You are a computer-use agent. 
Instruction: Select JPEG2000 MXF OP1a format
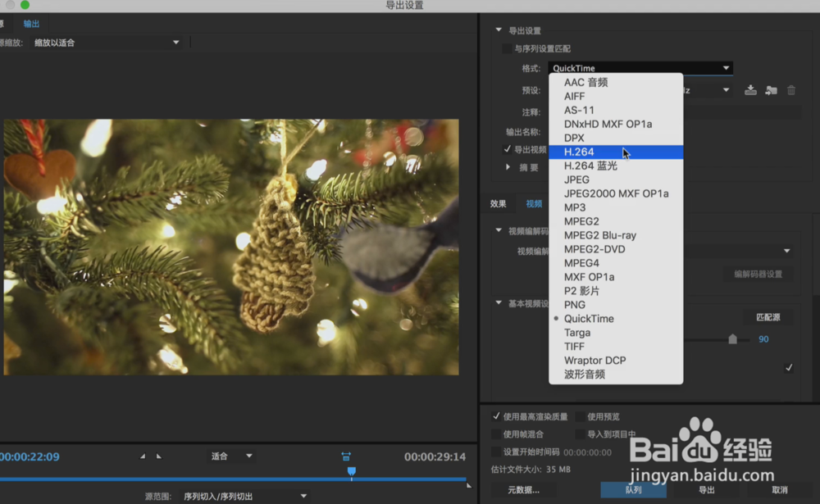616,193
